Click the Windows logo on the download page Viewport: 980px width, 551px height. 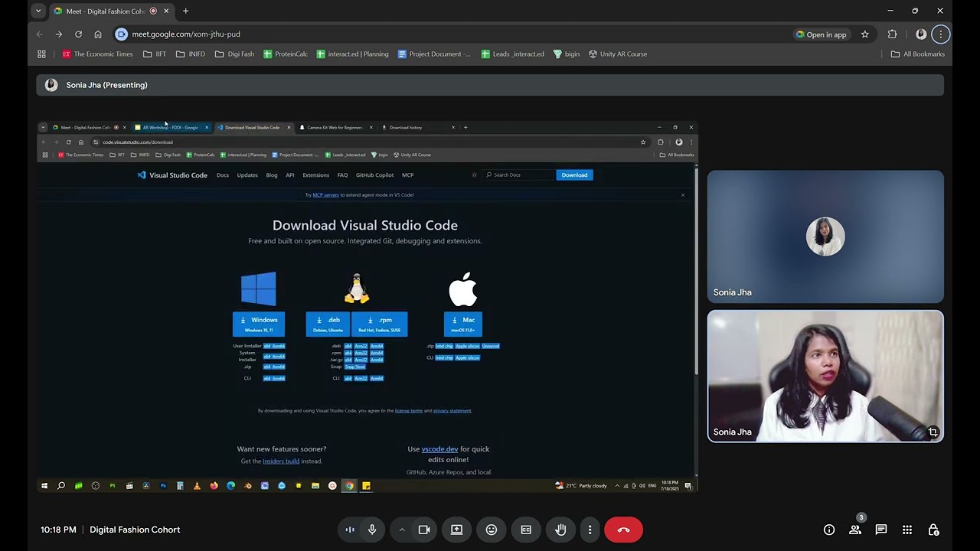tap(259, 289)
